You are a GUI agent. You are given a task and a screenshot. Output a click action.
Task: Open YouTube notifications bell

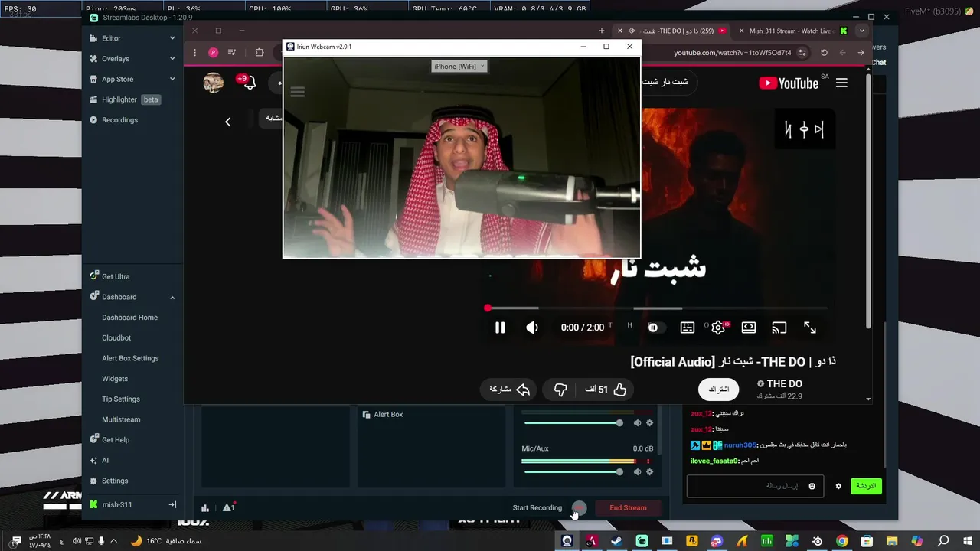coord(249,83)
